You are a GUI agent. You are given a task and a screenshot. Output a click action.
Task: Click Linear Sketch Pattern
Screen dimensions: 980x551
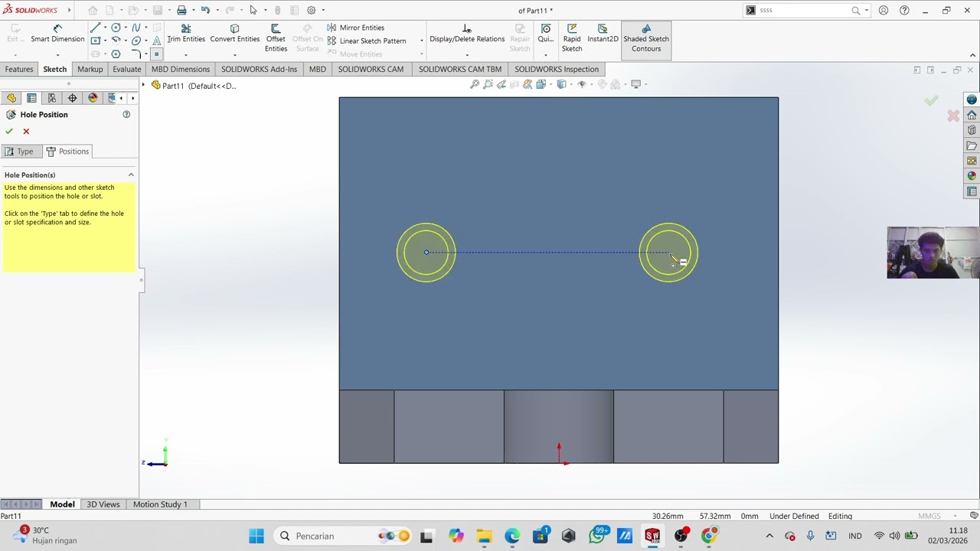tap(367, 41)
